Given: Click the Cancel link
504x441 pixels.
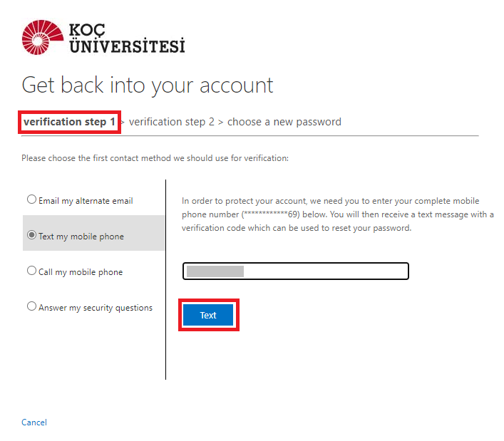Looking at the screenshot, I should tap(34, 422).
